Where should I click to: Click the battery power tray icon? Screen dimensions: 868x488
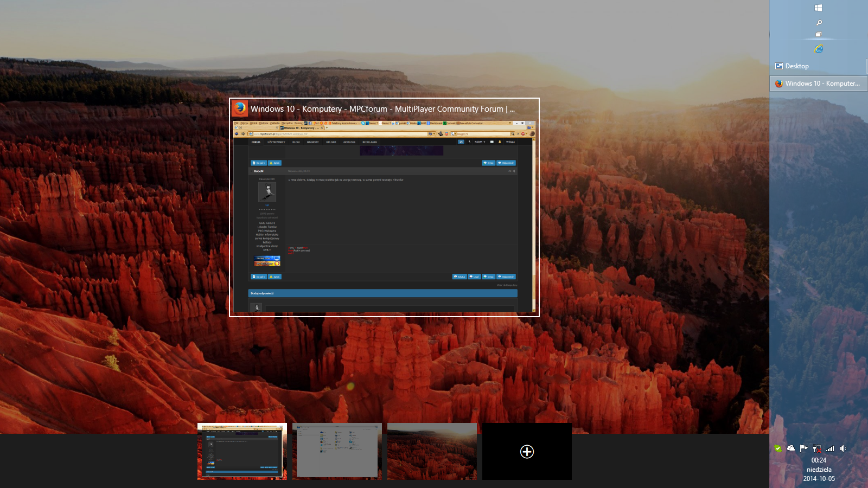pyautogui.click(x=817, y=448)
